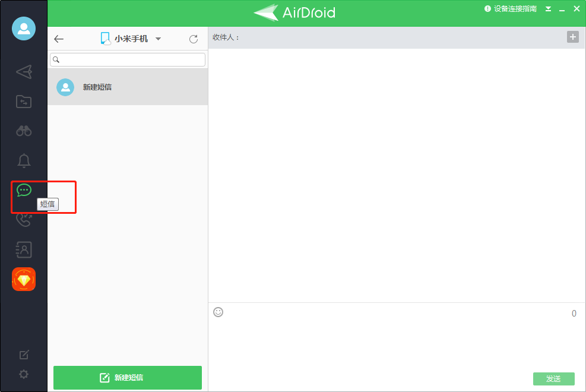Open the call log phone icon
The width and height of the screenshot is (586, 392).
click(x=24, y=220)
